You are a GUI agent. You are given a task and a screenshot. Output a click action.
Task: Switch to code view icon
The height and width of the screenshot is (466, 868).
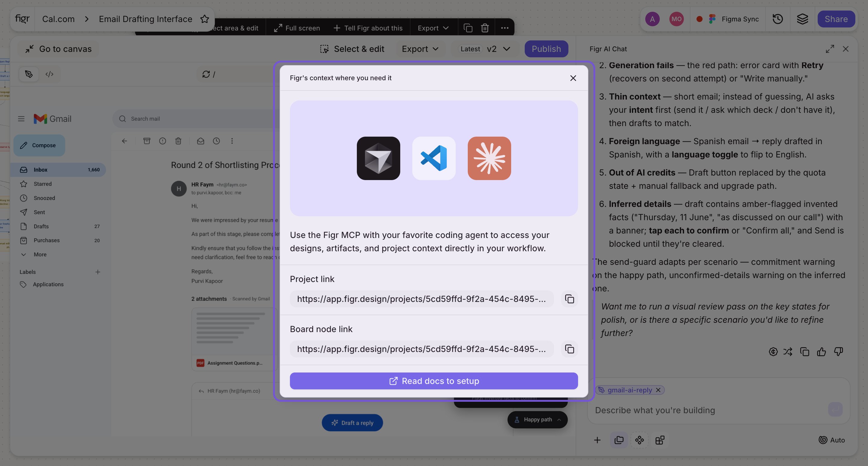(x=49, y=74)
